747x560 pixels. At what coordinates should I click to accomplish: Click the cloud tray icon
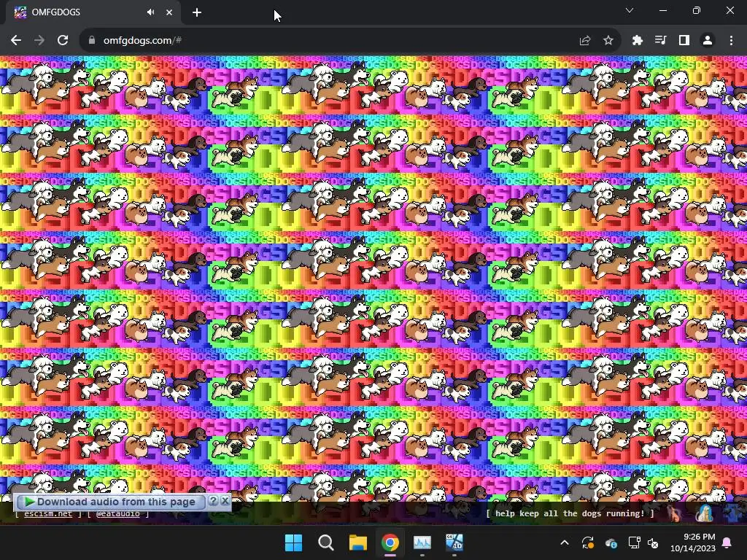pos(611,542)
